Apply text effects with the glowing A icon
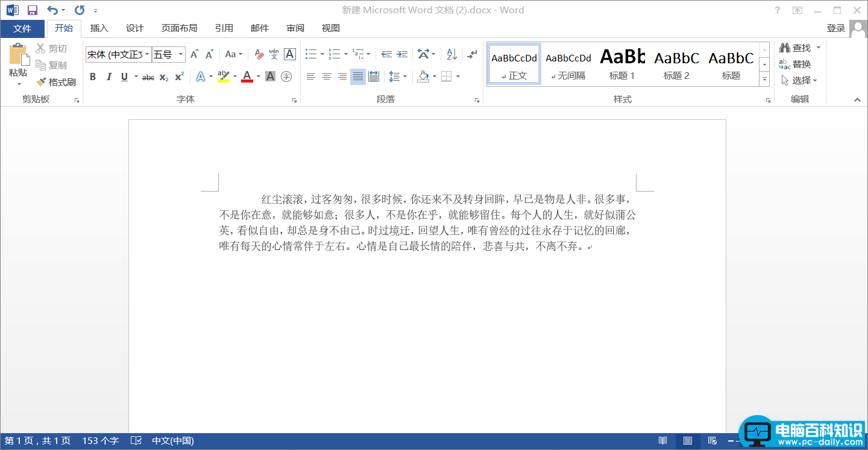The width and height of the screenshot is (868, 450). 201,77
